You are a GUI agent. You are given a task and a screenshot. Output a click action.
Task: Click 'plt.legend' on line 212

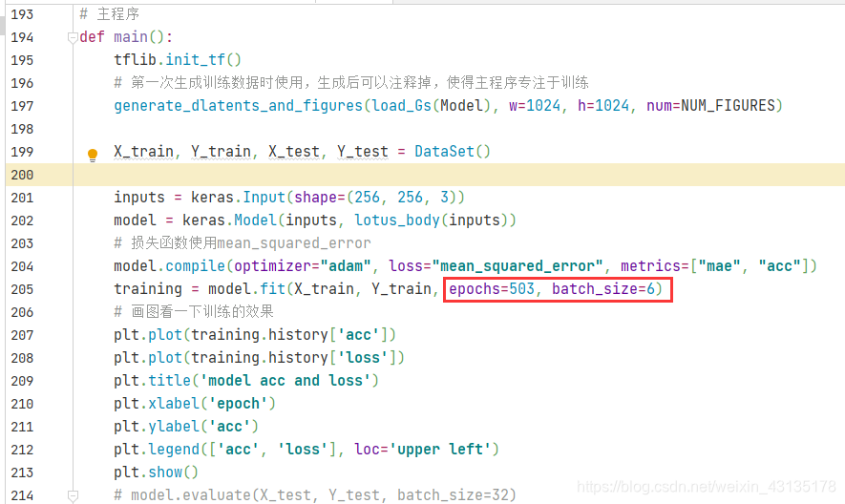[157, 450]
